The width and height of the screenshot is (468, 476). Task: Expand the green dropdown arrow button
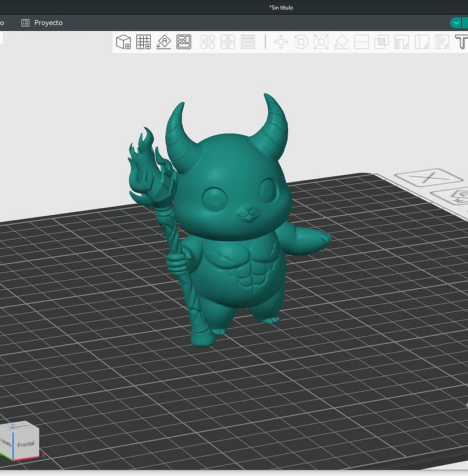click(456, 23)
